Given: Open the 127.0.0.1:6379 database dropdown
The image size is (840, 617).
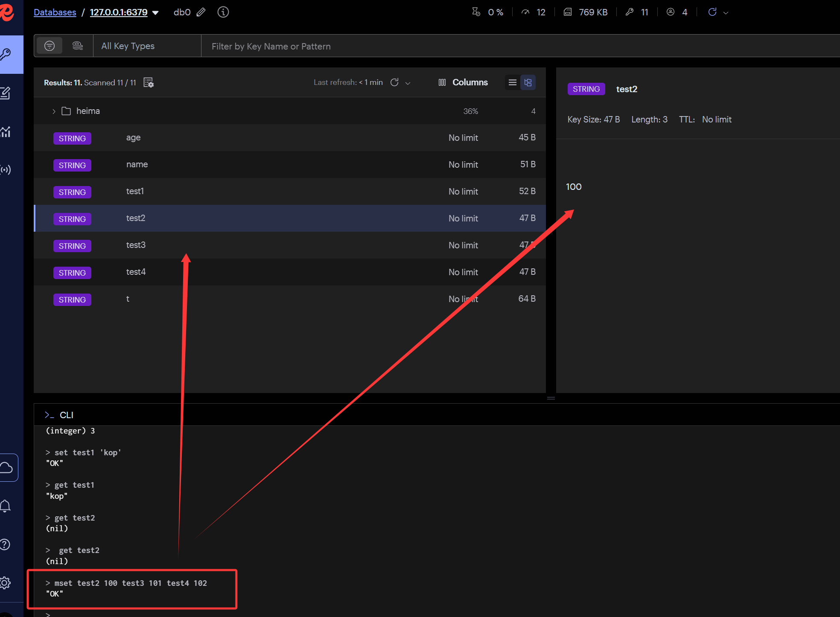Looking at the screenshot, I should (155, 13).
